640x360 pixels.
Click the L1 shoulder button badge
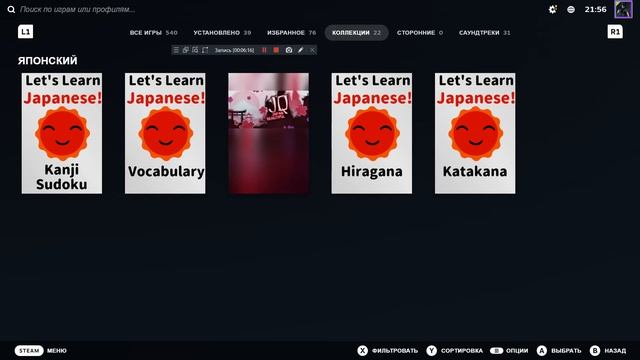tap(25, 31)
